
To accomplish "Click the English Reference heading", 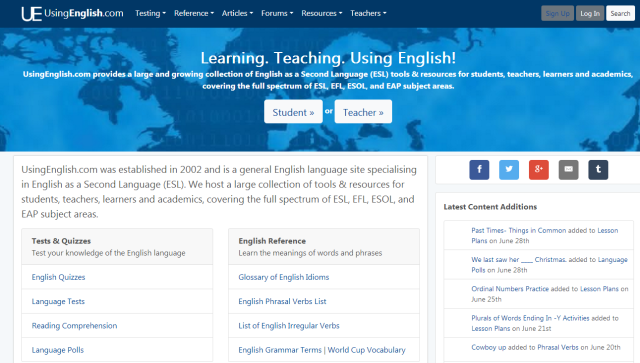I will coord(272,241).
